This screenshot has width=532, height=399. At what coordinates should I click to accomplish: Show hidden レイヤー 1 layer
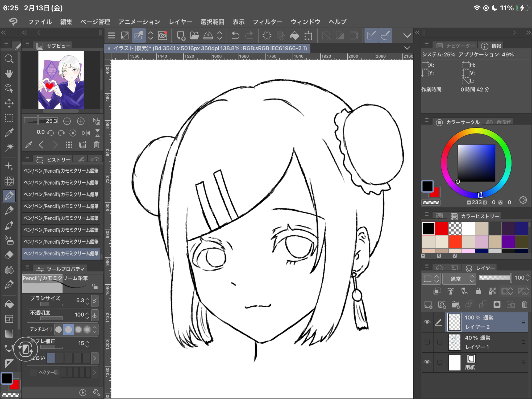point(427,342)
